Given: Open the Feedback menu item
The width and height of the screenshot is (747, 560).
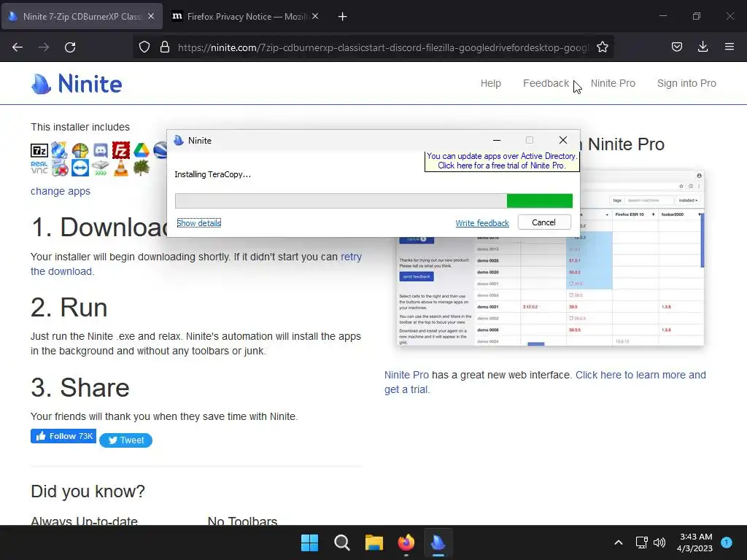Looking at the screenshot, I should (546, 83).
